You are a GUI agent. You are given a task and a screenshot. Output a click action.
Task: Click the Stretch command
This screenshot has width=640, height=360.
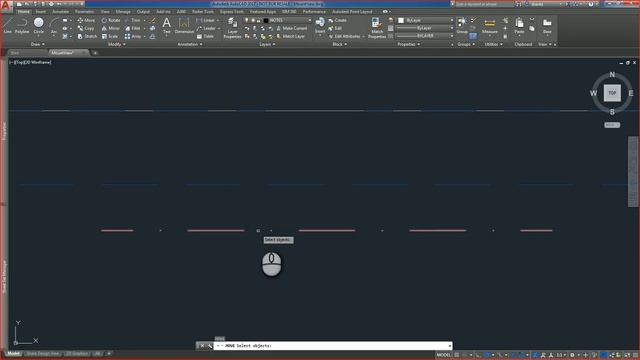(87, 36)
